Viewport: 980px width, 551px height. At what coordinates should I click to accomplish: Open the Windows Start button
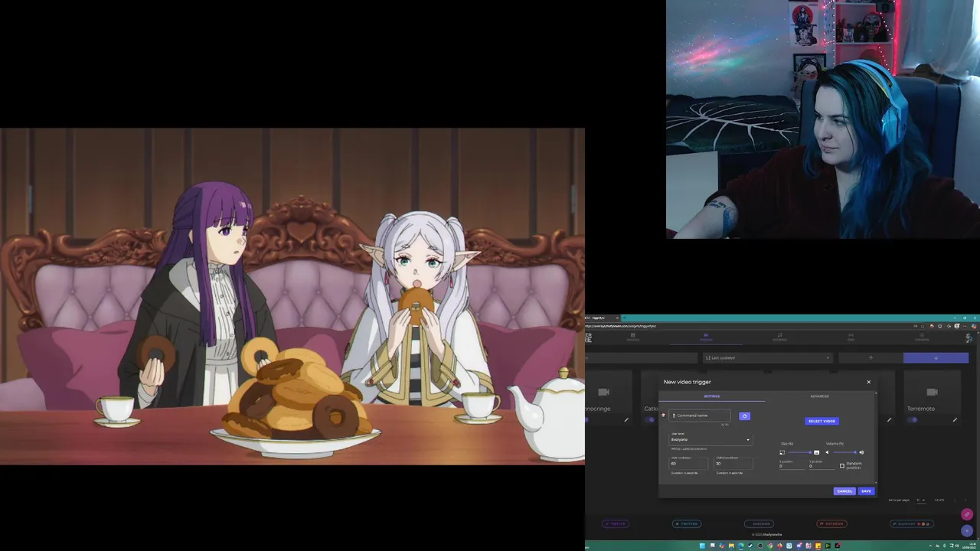(x=702, y=546)
